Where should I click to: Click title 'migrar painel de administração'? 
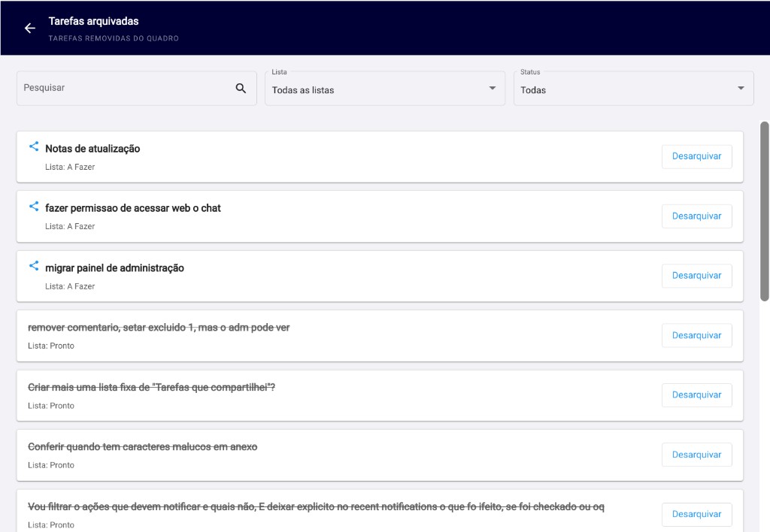[114, 268]
